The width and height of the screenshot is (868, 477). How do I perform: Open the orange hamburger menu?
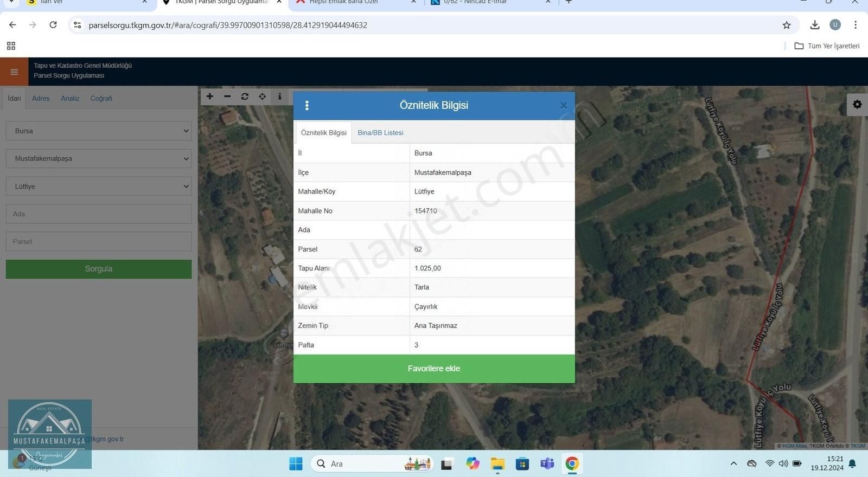click(x=14, y=72)
